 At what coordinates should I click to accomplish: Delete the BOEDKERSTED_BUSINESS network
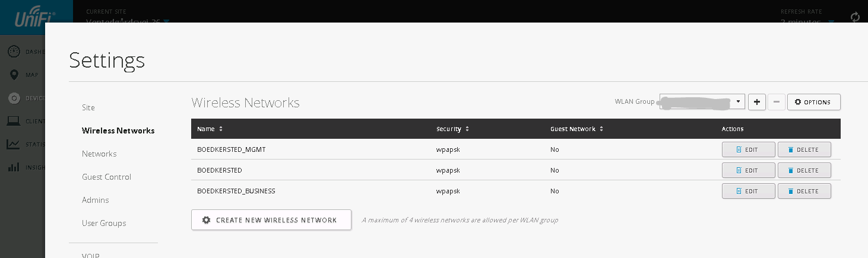click(804, 191)
